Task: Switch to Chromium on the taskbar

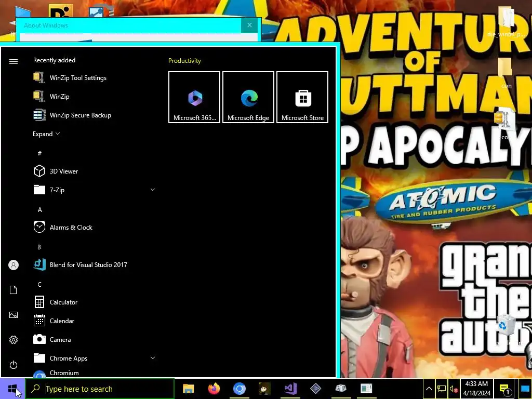Action: point(239,389)
